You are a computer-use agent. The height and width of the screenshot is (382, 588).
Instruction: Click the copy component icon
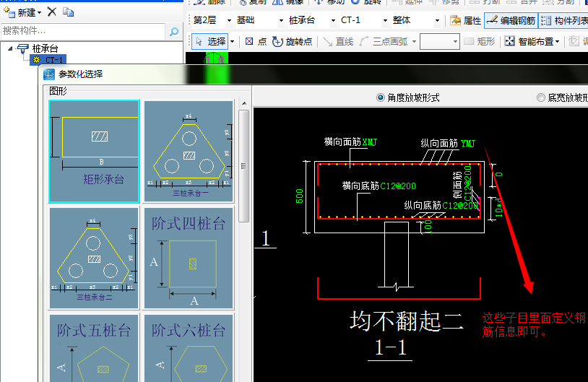click(68, 12)
